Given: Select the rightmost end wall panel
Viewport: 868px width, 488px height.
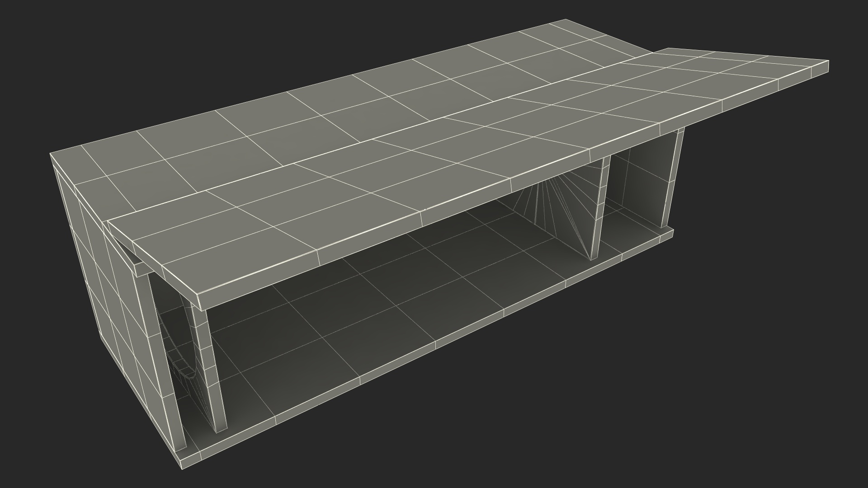Looking at the screenshot, I should pyautogui.click(x=673, y=176).
